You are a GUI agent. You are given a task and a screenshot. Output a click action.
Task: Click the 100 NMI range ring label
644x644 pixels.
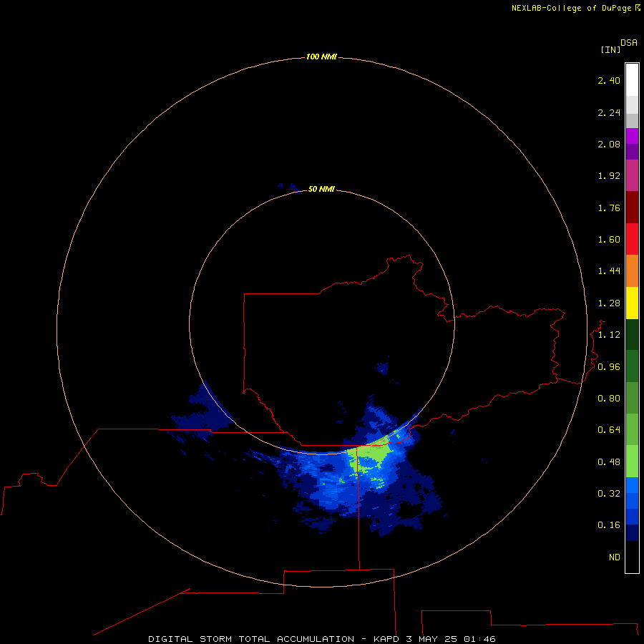click(321, 57)
